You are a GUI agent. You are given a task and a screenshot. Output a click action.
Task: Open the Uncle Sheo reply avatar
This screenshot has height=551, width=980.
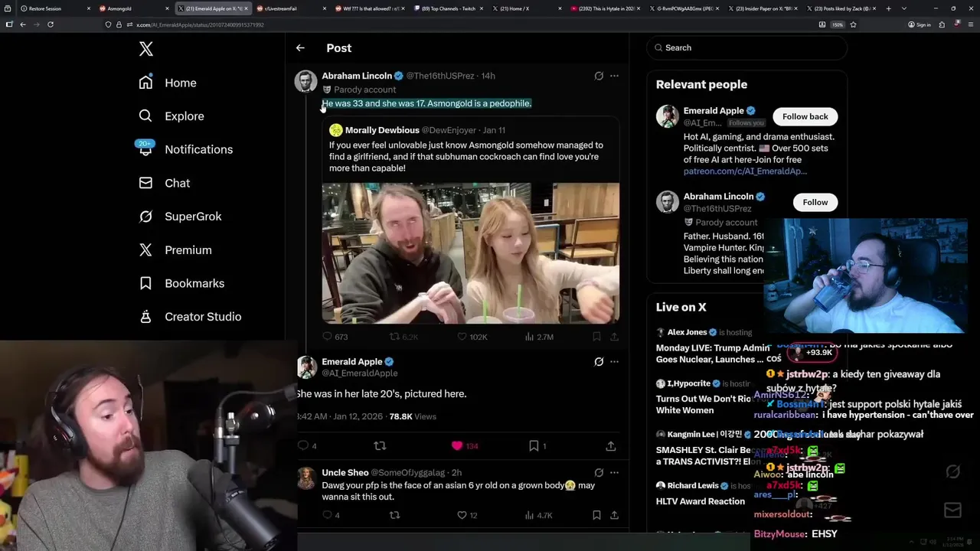[x=305, y=478]
